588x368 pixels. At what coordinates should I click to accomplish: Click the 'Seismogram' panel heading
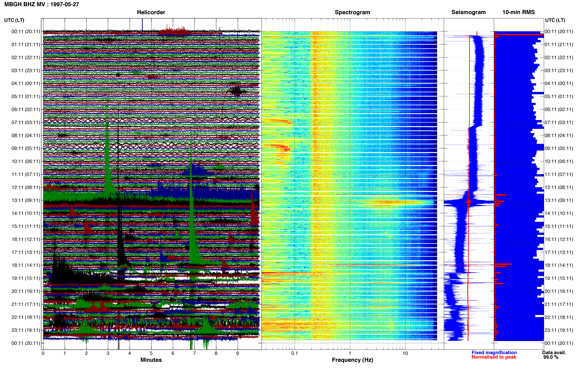[468, 12]
